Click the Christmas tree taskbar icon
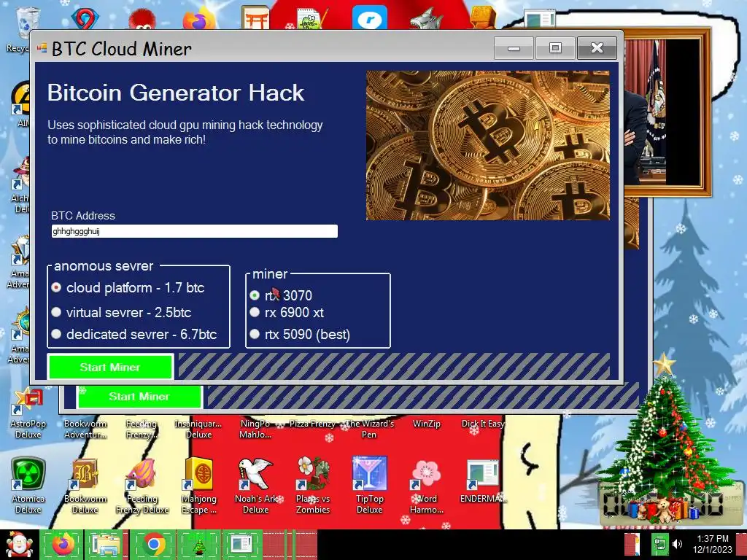 (198, 544)
